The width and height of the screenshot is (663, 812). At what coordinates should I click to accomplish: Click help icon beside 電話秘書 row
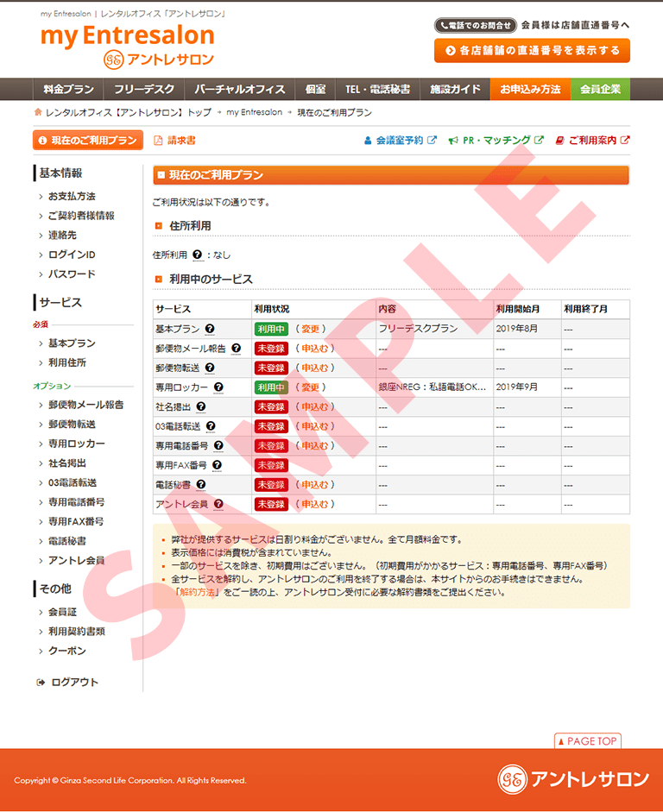[211, 485]
